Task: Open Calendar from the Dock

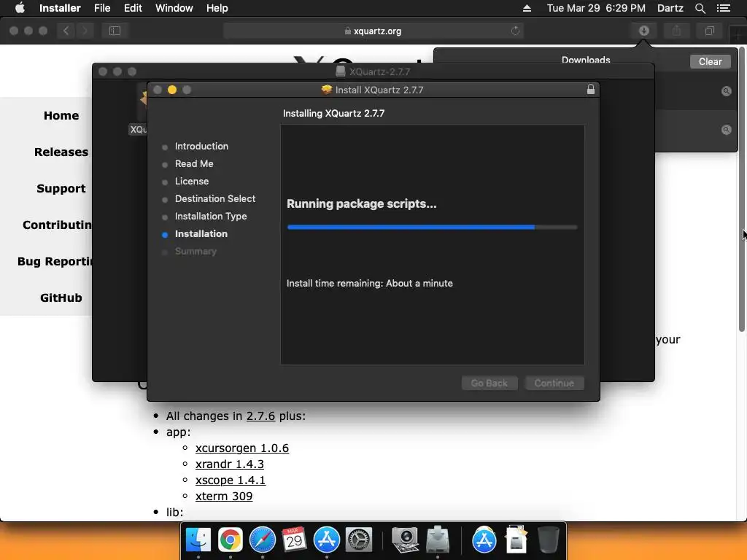Action: pos(294,540)
